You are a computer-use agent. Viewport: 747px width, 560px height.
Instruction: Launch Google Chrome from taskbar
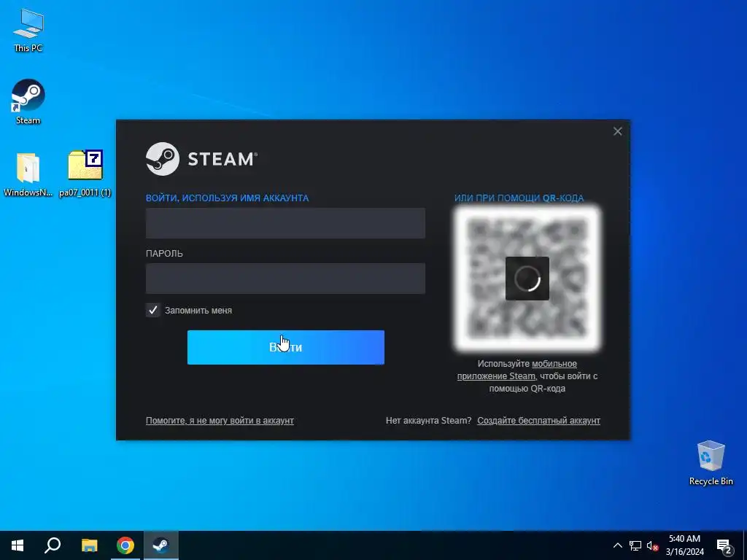[125, 545]
